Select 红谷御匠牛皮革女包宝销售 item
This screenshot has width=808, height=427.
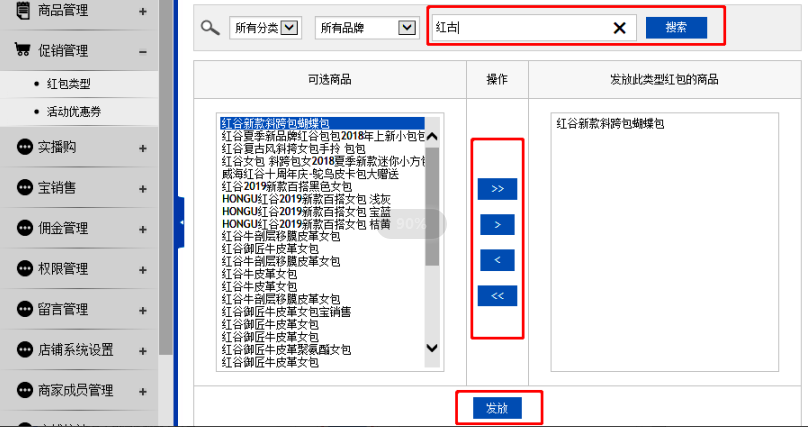click(x=287, y=312)
